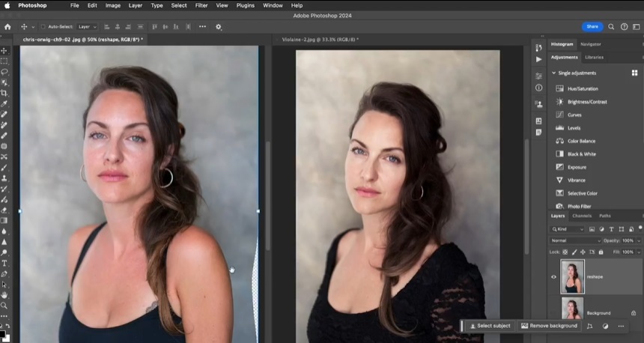The image size is (644, 343).
Task: Hide the reshape layer
Action: pos(554,277)
